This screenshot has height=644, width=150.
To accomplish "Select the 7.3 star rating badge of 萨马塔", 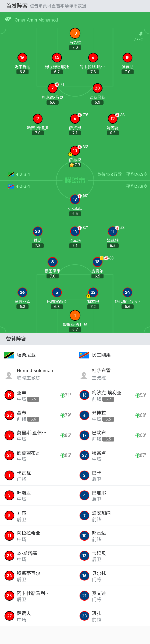I will [75, 165].
